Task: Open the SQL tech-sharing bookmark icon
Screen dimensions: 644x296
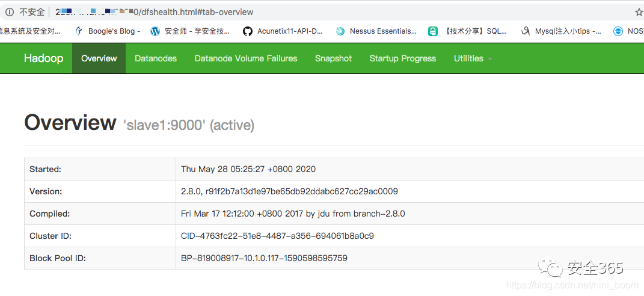Action: click(x=432, y=31)
